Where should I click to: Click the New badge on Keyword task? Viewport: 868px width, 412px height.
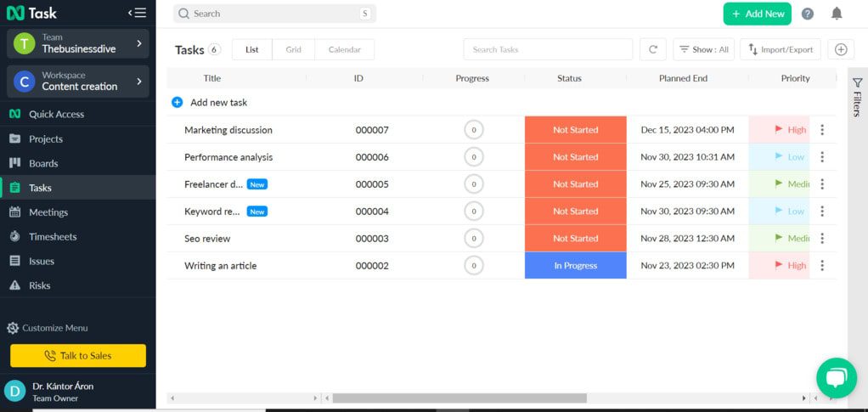click(x=256, y=211)
